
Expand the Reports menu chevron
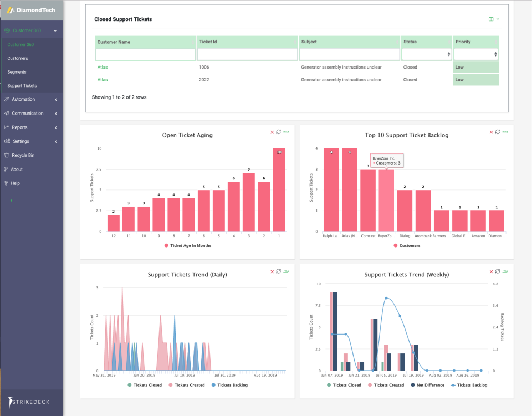56,127
